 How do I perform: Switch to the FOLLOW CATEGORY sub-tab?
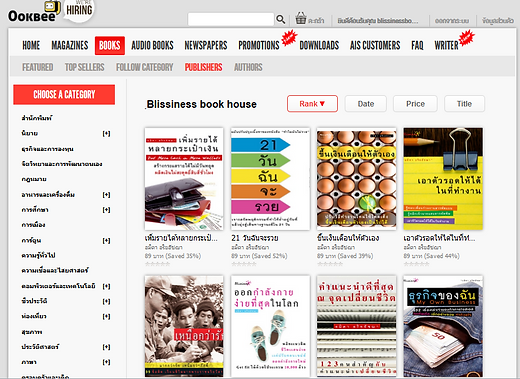145,67
